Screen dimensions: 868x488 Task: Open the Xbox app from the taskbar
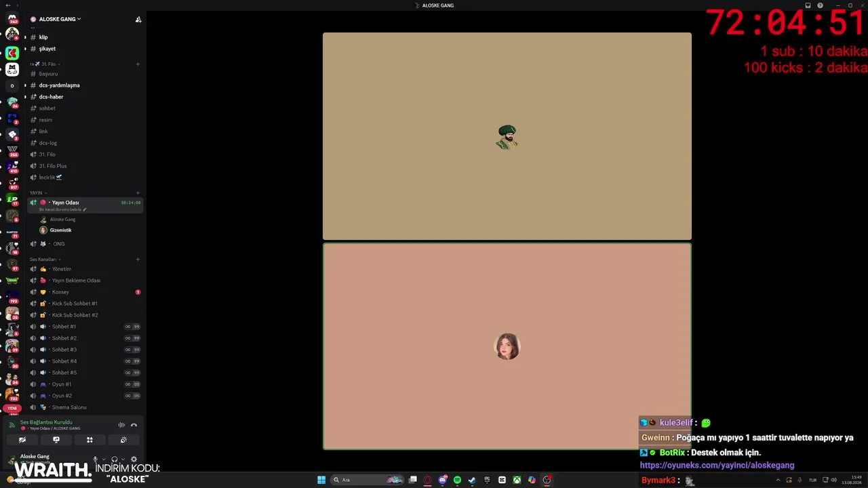517,480
